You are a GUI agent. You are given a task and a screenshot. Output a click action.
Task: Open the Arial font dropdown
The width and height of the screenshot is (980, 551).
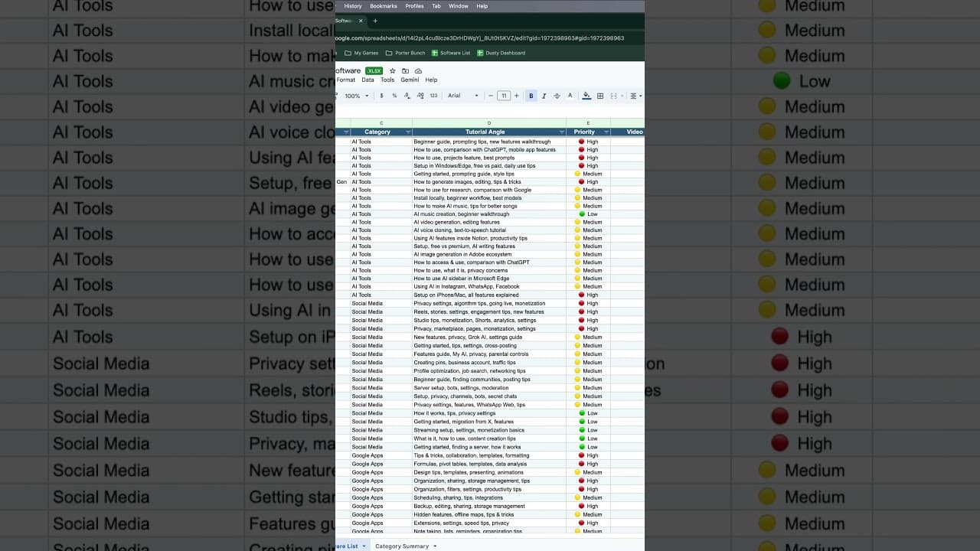(462, 96)
